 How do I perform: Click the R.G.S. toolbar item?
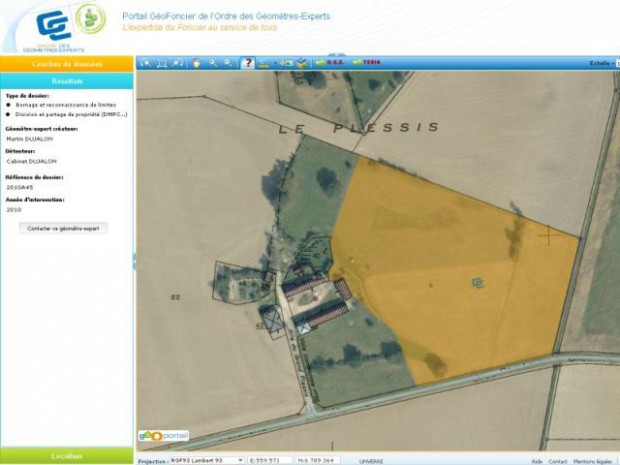click(332, 62)
